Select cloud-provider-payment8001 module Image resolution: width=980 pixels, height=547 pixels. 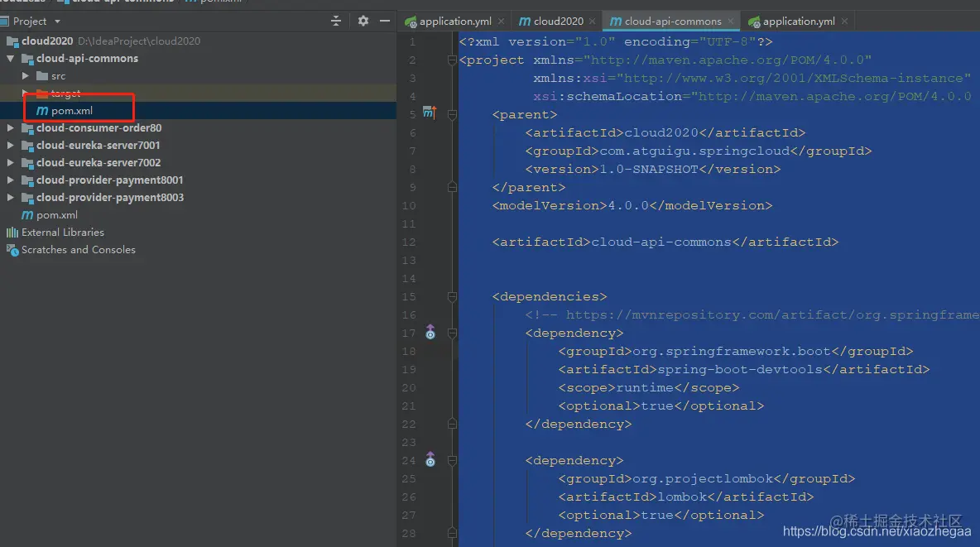coord(110,180)
